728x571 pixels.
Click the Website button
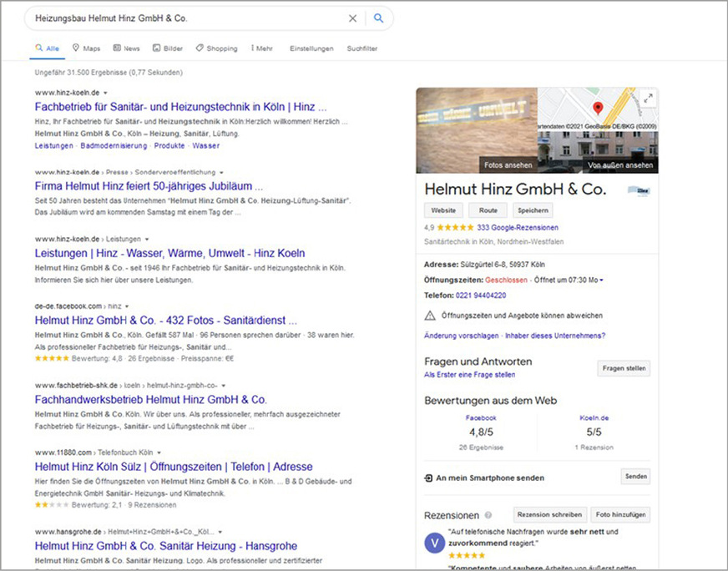[443, 210]
